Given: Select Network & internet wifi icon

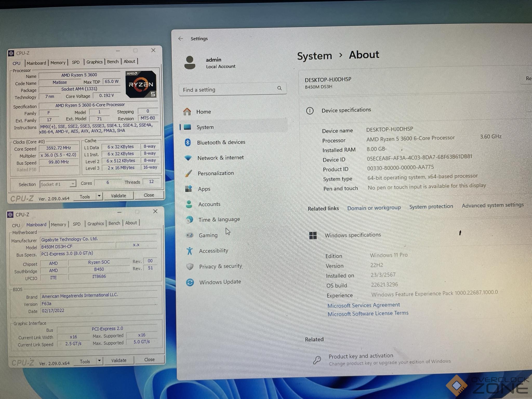Looking at the screenshot, I should pyautogui.click(x=188, y=158).
